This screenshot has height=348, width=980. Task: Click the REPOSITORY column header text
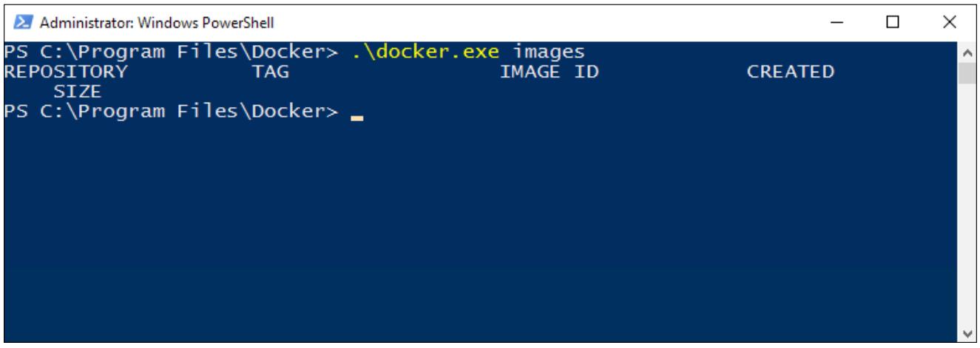pos(66,72)
